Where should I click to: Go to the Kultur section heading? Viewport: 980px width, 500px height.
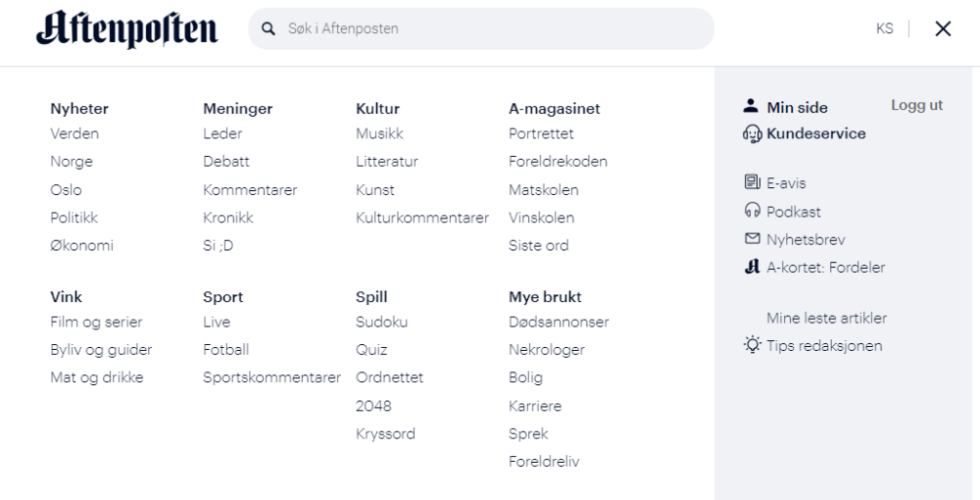(x=377, y=108)
